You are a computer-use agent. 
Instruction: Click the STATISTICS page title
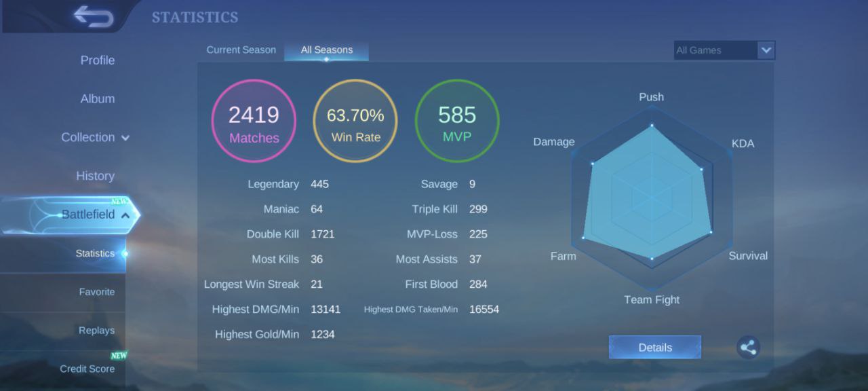tap(195, 18)
